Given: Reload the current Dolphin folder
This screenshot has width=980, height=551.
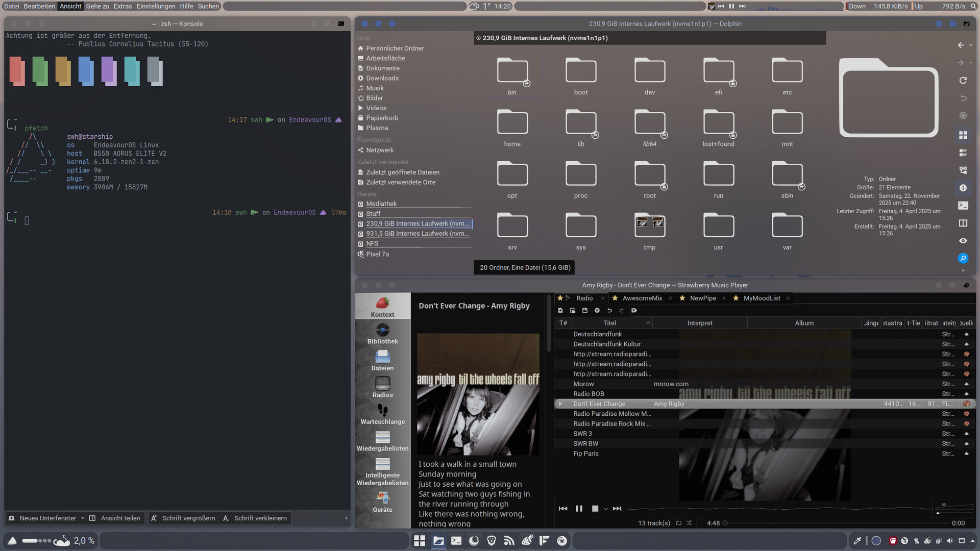Looking at the screenshot, I should pyautogui.click(x=963, y=81).
